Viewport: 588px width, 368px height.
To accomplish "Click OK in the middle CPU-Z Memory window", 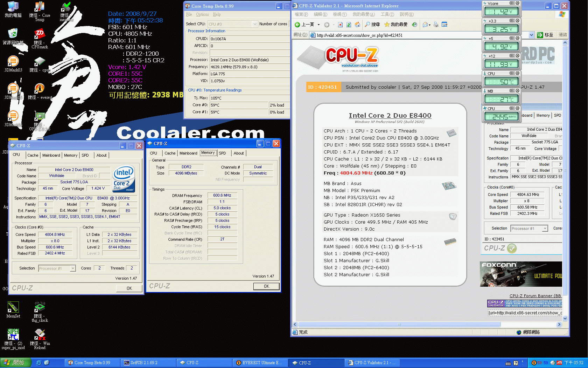I will 266,286.
